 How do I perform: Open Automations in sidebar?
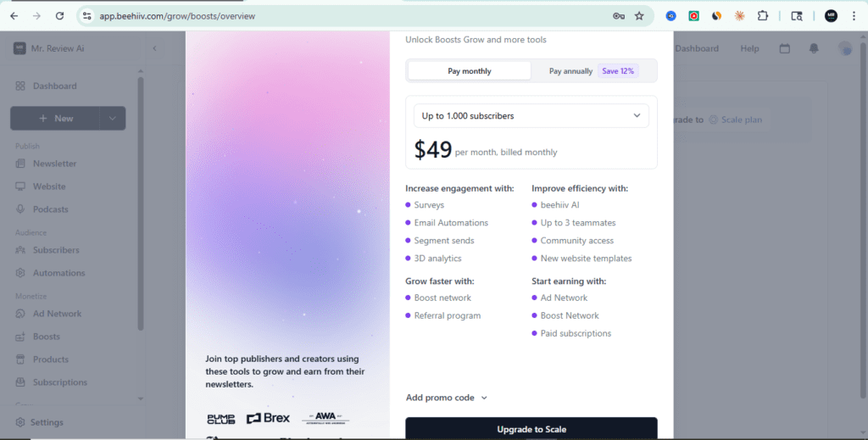click(x=58, y=273)
